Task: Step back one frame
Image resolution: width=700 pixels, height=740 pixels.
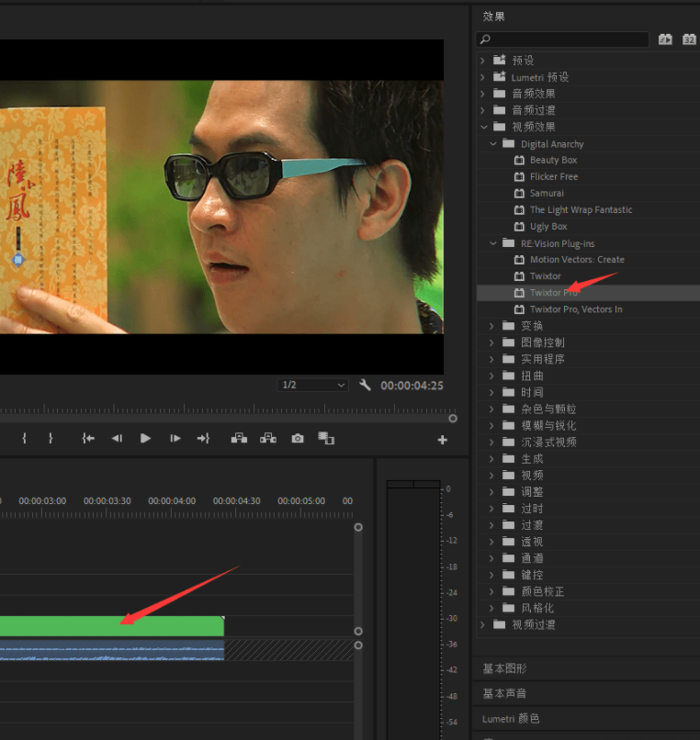Action: (118, 439)
